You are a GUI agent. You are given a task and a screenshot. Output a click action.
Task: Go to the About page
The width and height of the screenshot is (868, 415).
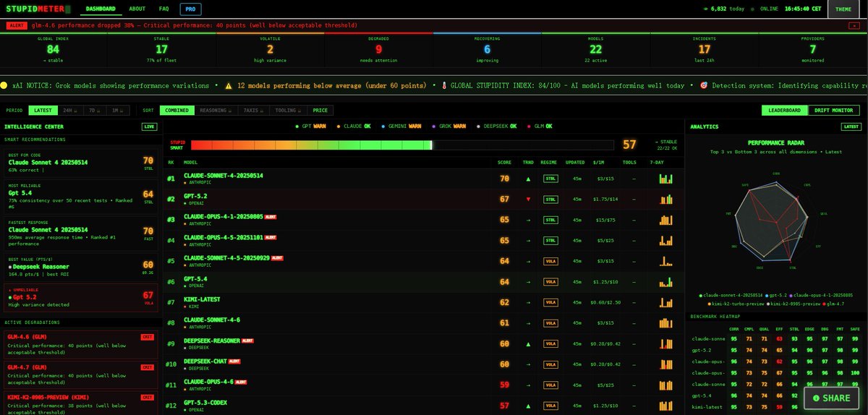coord(137,9)
